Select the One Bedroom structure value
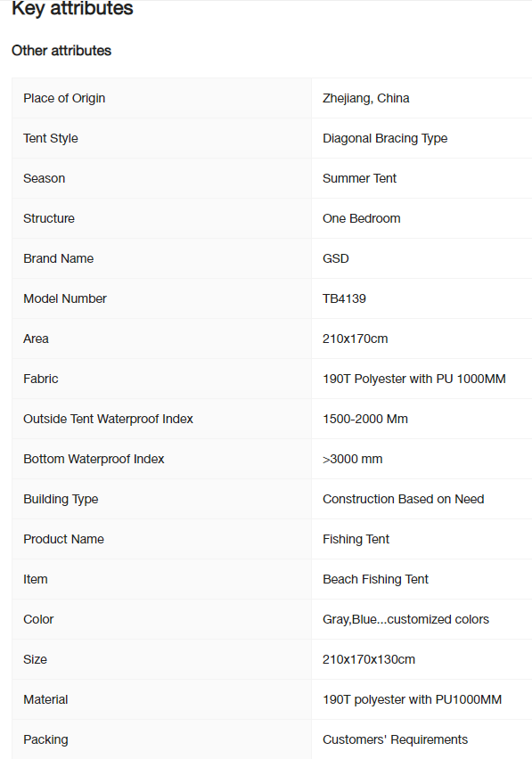The width and height of the screenshot is (532, 759). [361, 218]
